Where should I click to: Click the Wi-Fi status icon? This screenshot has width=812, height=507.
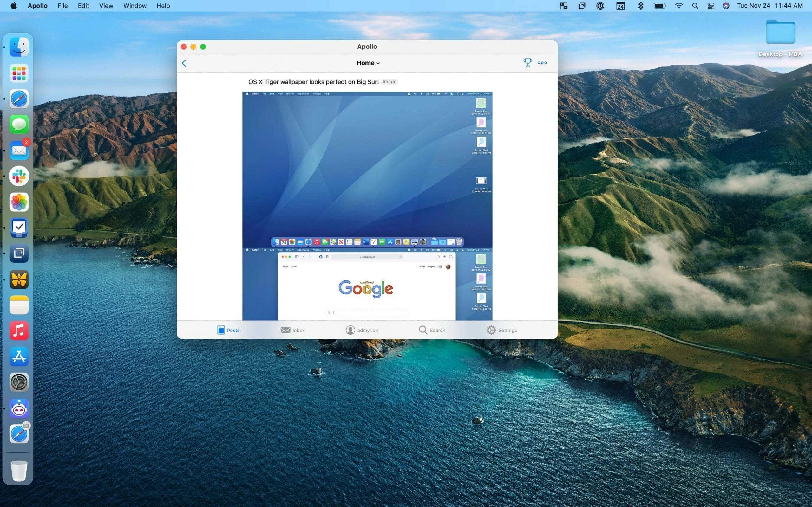[x=679, y=6]
